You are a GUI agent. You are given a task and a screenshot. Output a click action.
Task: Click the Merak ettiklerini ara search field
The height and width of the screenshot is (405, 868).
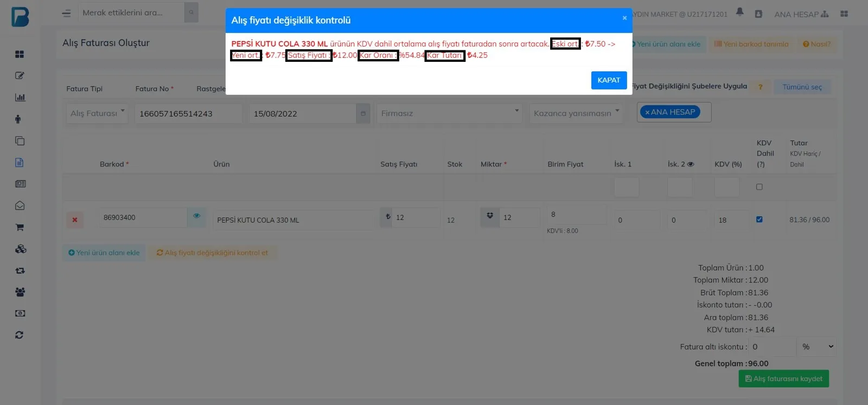[131, 12]
